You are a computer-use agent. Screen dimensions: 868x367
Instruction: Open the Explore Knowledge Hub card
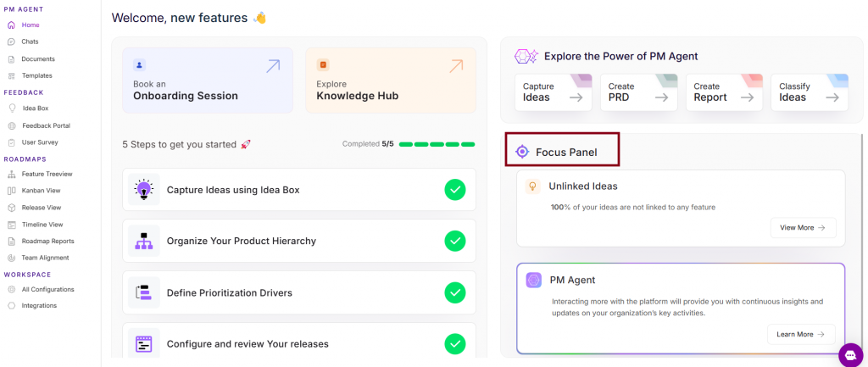pos(391,81)
